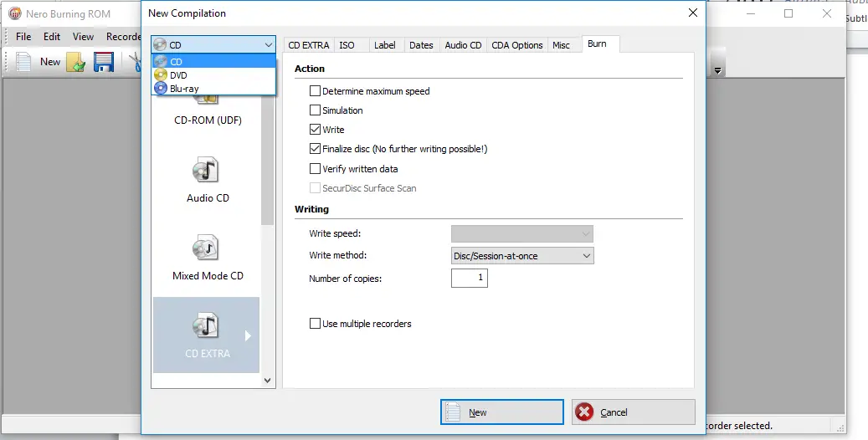Open the toolbar overflow arrow
This screenshot has width=868, height=440.
(x=718, y=71)
